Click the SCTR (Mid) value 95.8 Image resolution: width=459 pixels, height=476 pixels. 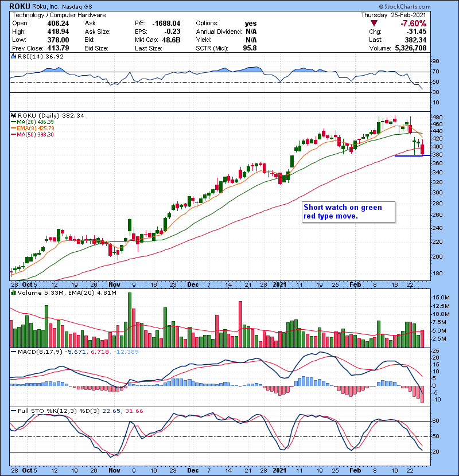(250, 48)
